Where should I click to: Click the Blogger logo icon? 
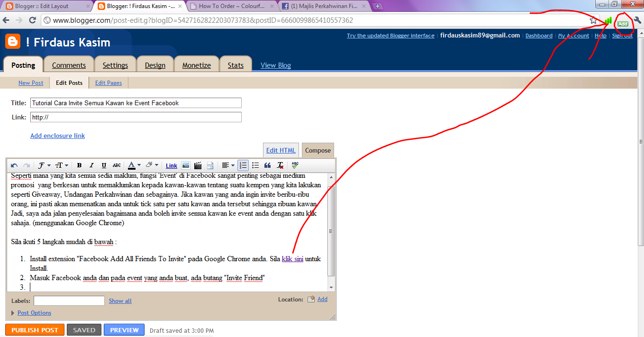click(x=13, y=41)
